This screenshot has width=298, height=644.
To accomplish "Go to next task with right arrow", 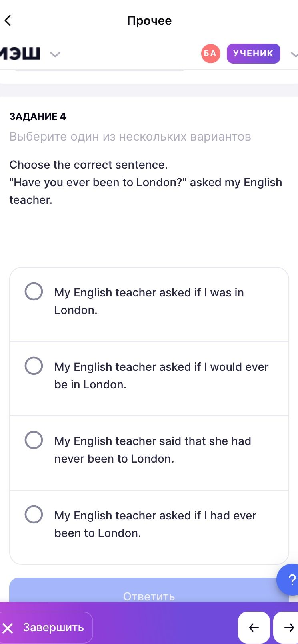I will point(286,628).
